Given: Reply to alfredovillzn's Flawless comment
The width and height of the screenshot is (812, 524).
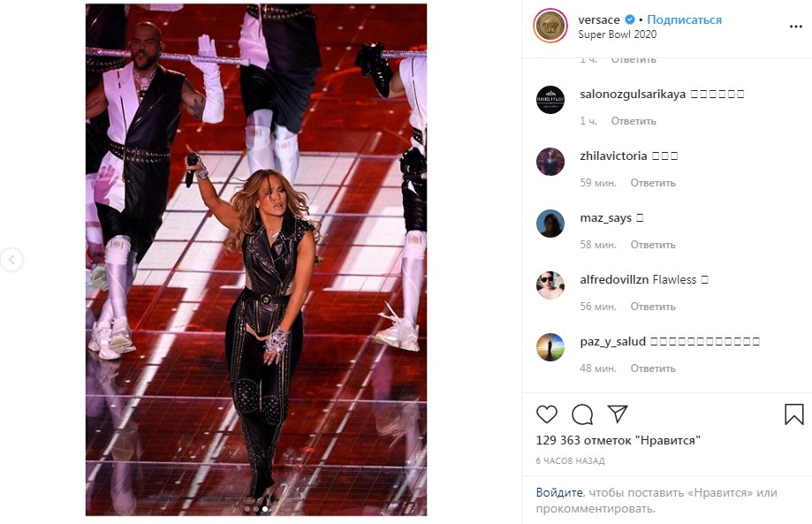Looking at the screenshot, I should [653, 307].
